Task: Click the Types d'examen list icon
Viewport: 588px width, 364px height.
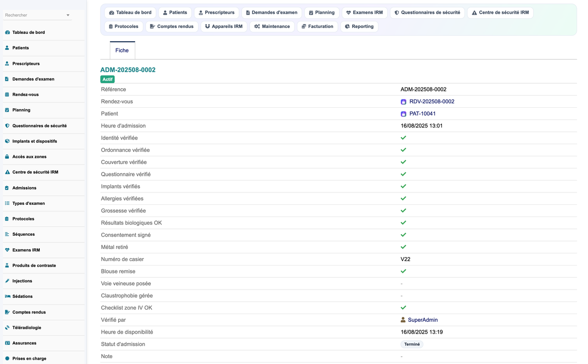Action: click(7, 203)
